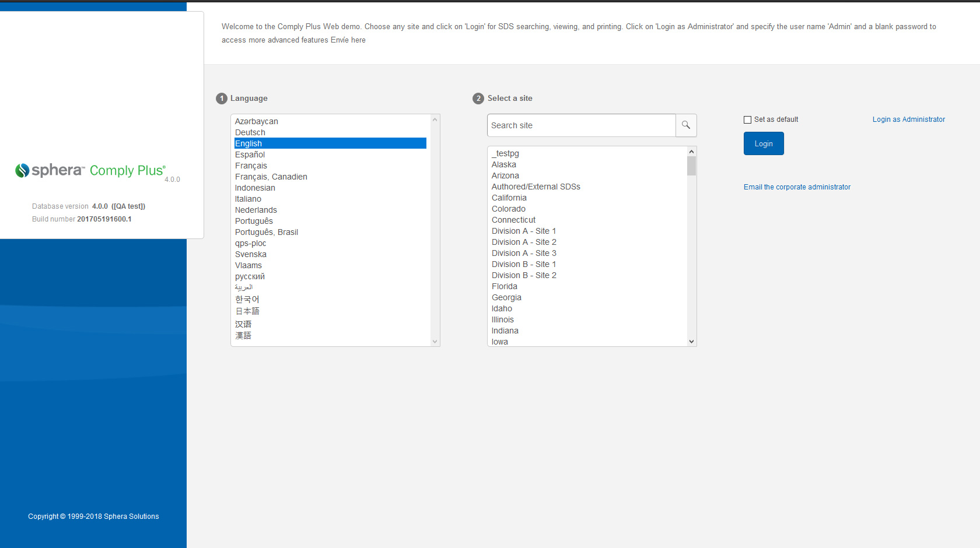Open Login as Administrator link
This screenshot has width=980, height=548.
pyautogui.click(x=909, y=120)
